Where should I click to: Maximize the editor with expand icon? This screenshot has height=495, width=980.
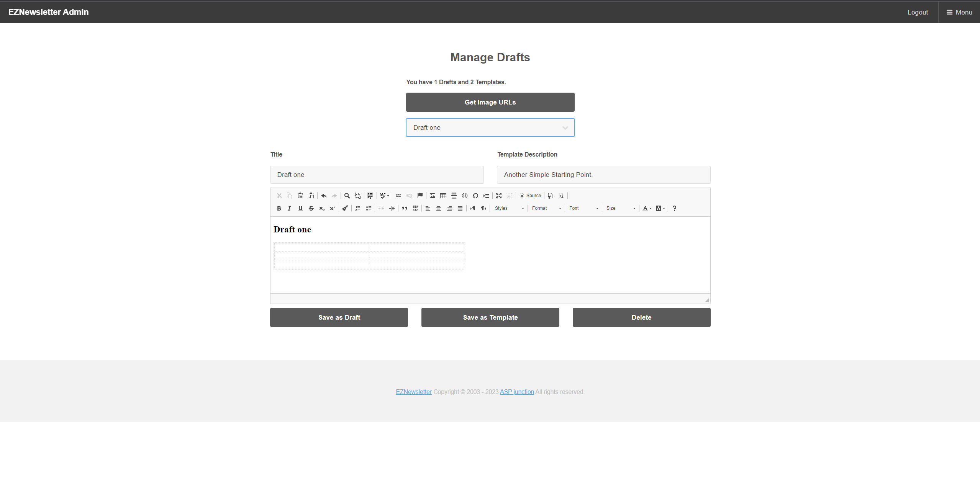pyautogui.click(x=498, y=196)
